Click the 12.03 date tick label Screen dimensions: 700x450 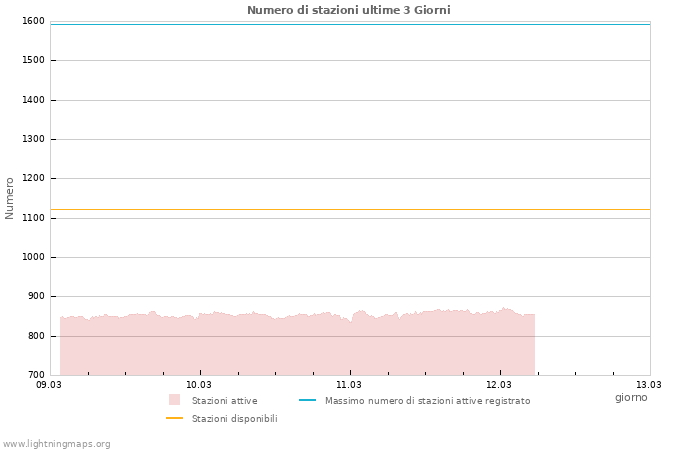coord(499,384)
